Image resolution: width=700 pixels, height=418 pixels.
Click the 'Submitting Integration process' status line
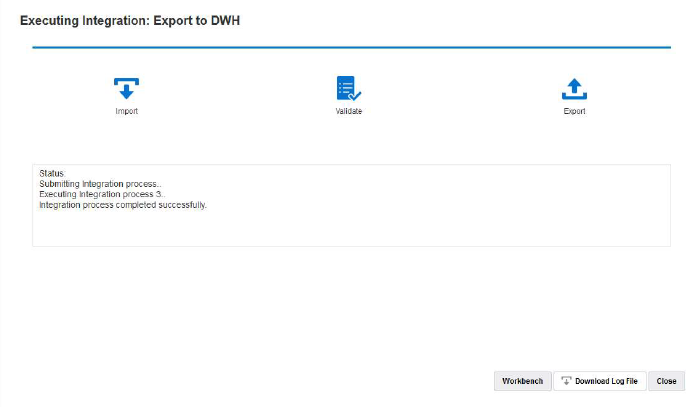click(x=100, y=184)
